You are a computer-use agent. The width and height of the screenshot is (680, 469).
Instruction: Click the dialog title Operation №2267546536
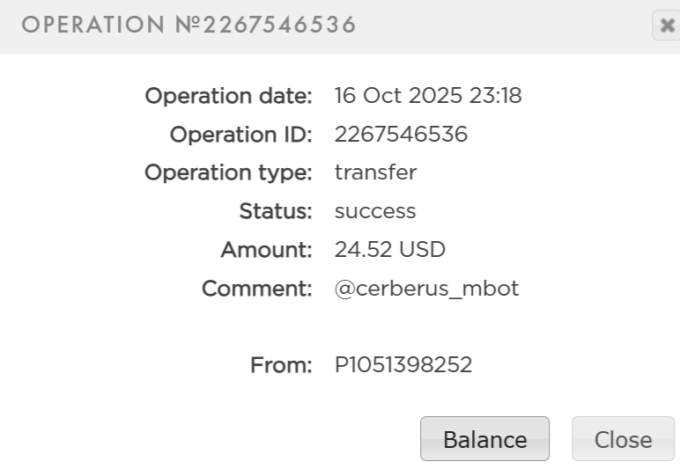point(189,25)
